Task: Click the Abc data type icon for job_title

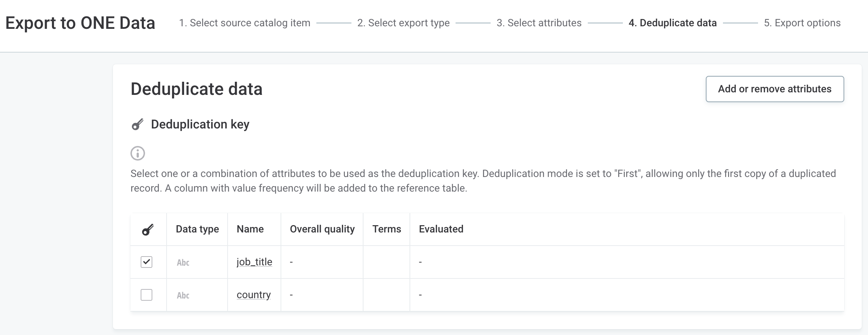Action: click(x=183, y=262)
